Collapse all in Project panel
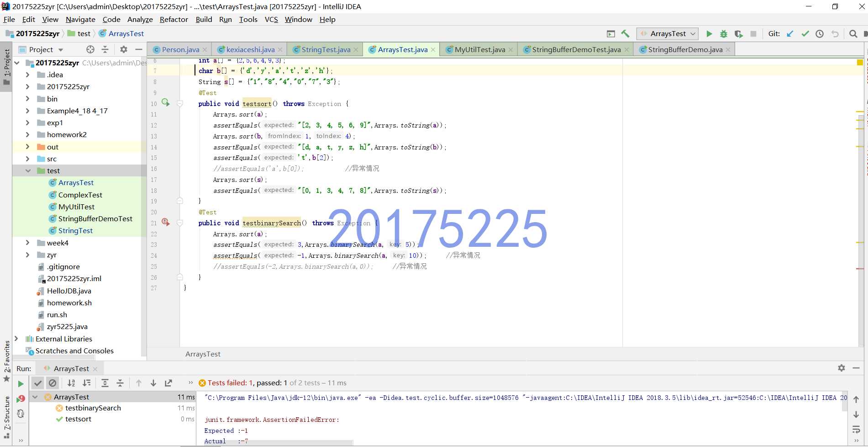This screenshot has width=868, height=447. coord(105,49)
